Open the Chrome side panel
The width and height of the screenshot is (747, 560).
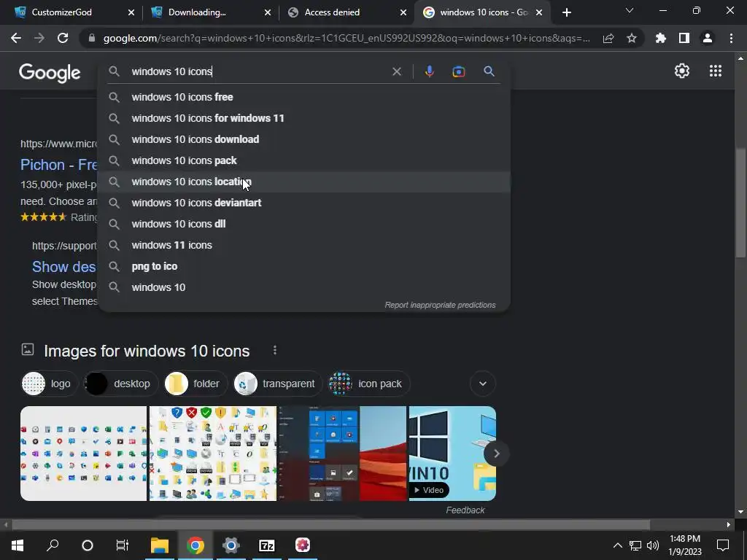point(684,38)
